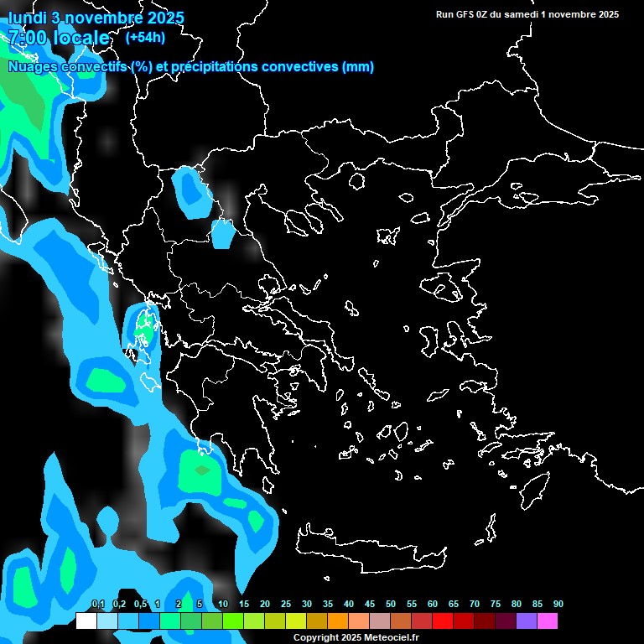The width and height of the screenshot is (644, 644).
Task: Click the yellow legend swatch after 25
Action: (296, 621)
